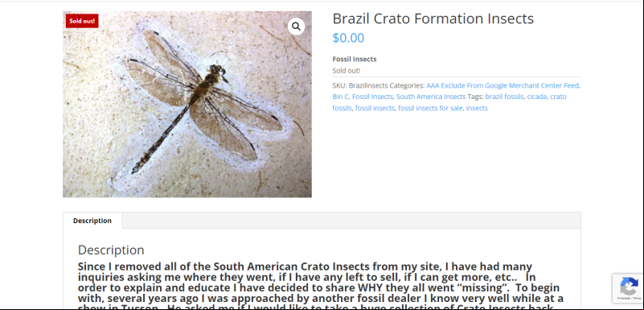Screen dimensions: 644x310
Task: Click the $0.00 price text
Action: coord(348,38)
